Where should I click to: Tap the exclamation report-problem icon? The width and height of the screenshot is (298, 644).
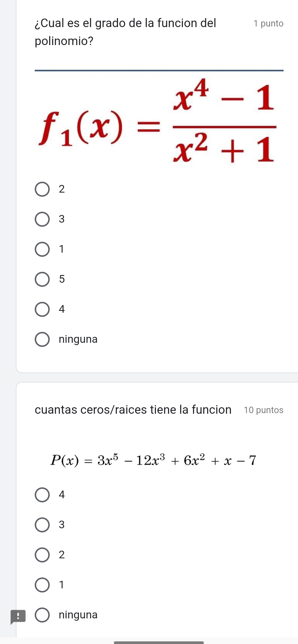(x=18, y=617)
